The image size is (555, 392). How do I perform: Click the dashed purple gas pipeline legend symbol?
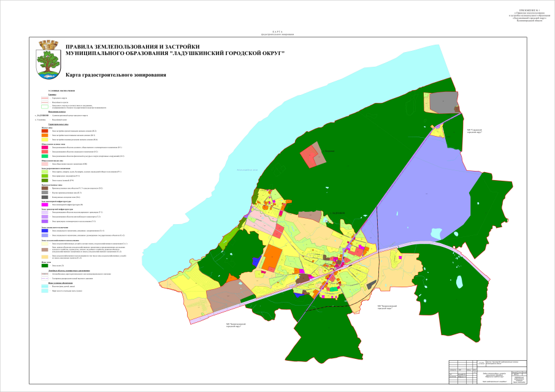click(x=45, y=279)
